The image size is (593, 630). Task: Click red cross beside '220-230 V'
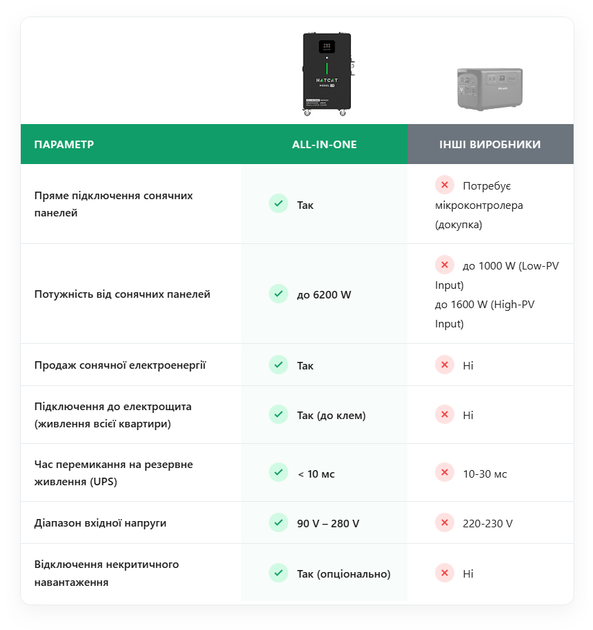coord(444,523)
